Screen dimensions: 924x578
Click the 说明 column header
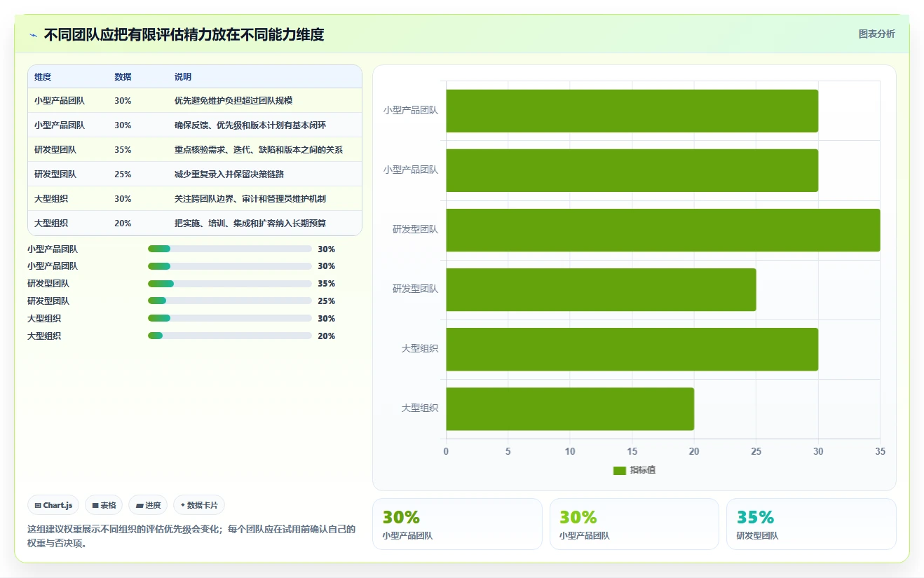(183, 77)
